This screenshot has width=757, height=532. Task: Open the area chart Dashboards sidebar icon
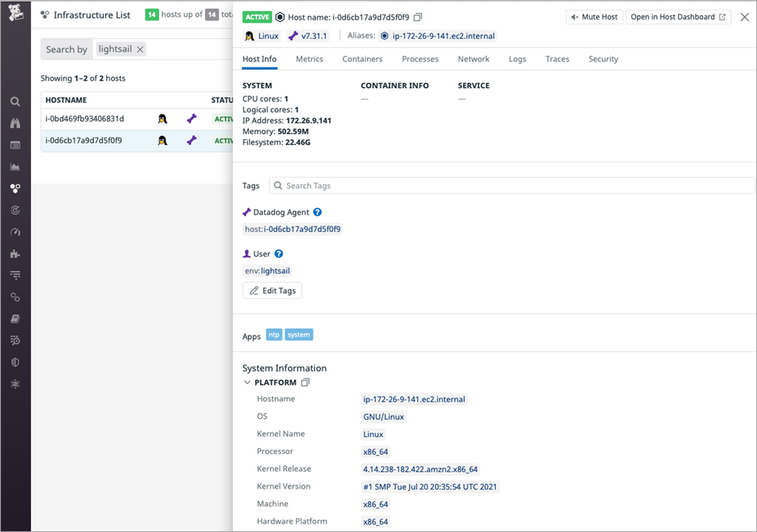[x=15, y=167]
